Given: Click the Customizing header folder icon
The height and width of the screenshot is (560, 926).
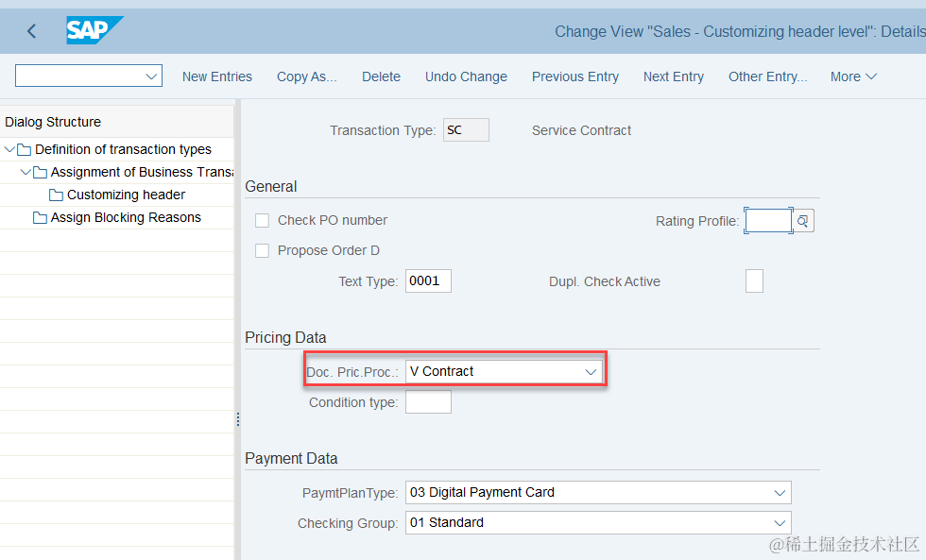Looking at the screenshot, I should click(56, 195).
